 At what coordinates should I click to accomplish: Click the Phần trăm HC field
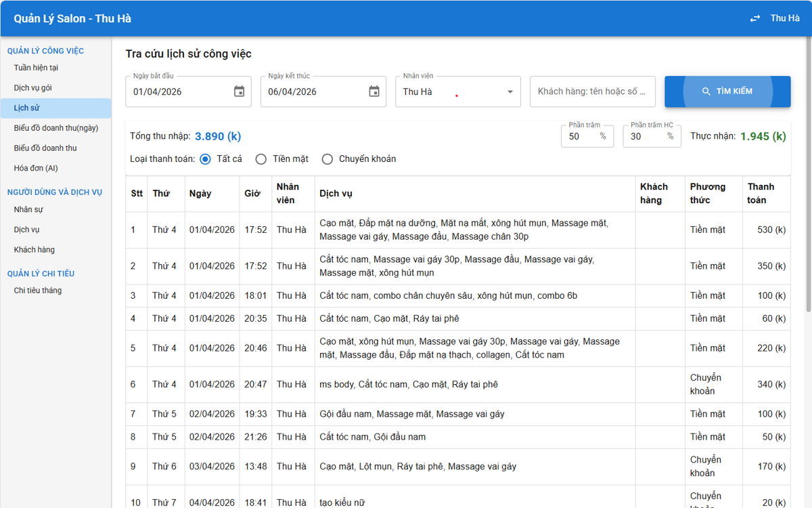coord(652,136)
